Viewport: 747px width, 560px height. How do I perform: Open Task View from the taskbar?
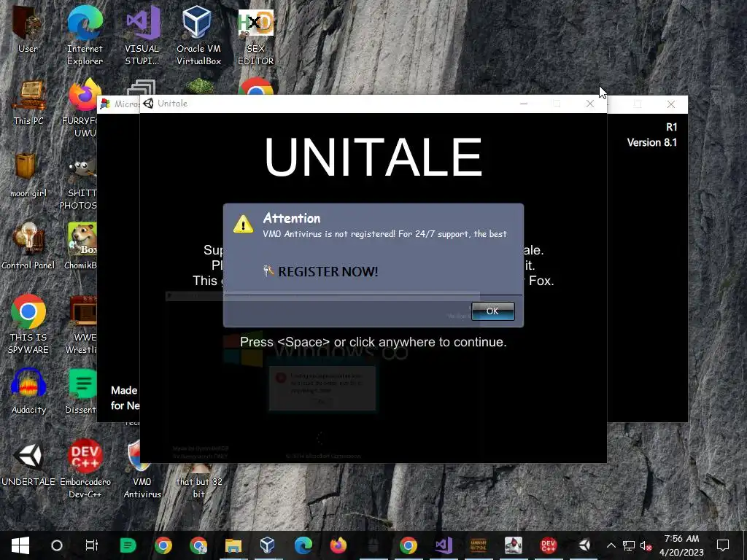point(91,545)
